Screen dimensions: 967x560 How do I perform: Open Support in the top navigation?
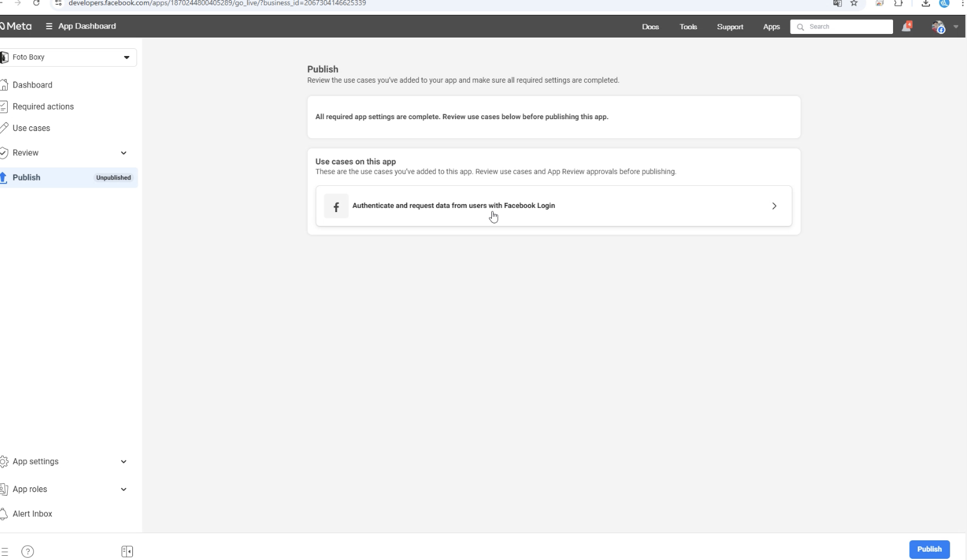[x=730, y=27]
